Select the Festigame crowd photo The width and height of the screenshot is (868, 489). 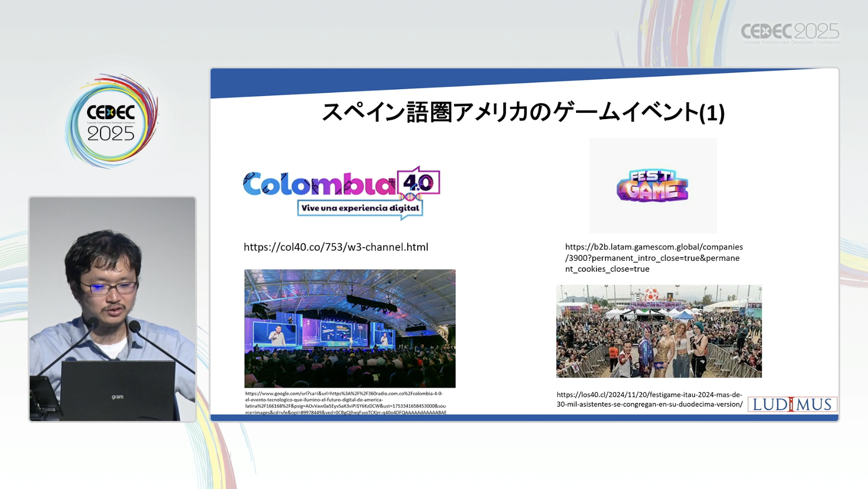[658, 331]
